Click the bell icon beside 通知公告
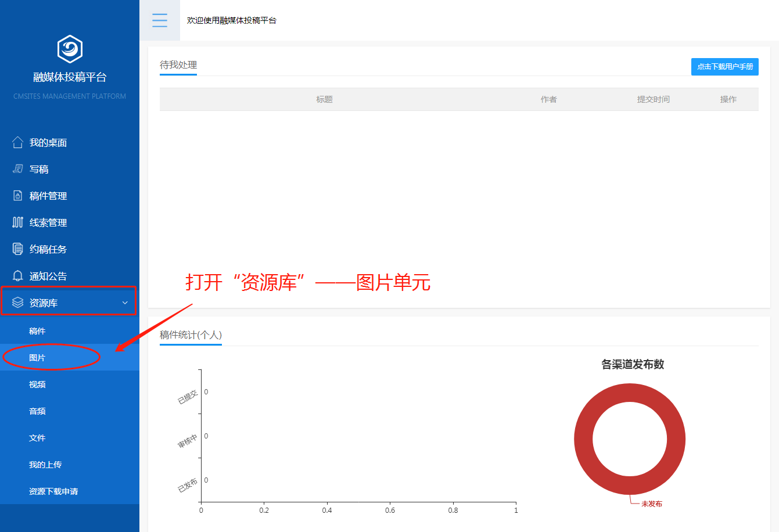This screenshot has height=532, width=779. pyautogui.click(x=18, y=276)
